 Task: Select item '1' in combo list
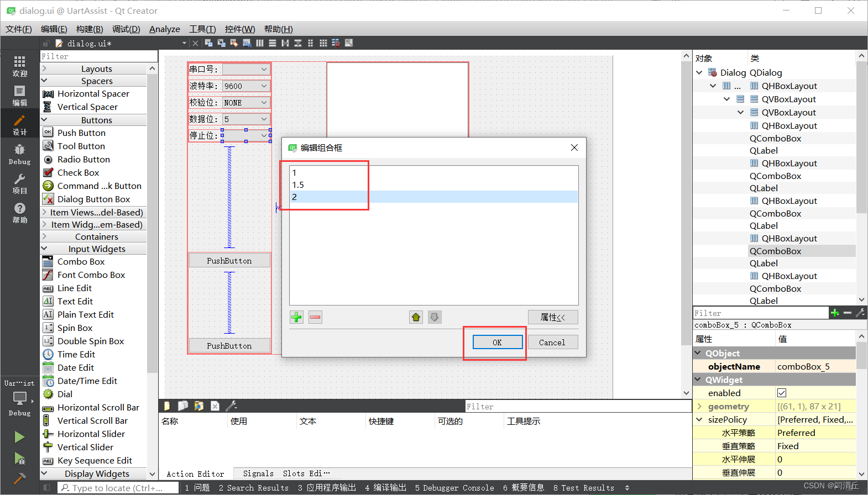click(x=434, y=172)
